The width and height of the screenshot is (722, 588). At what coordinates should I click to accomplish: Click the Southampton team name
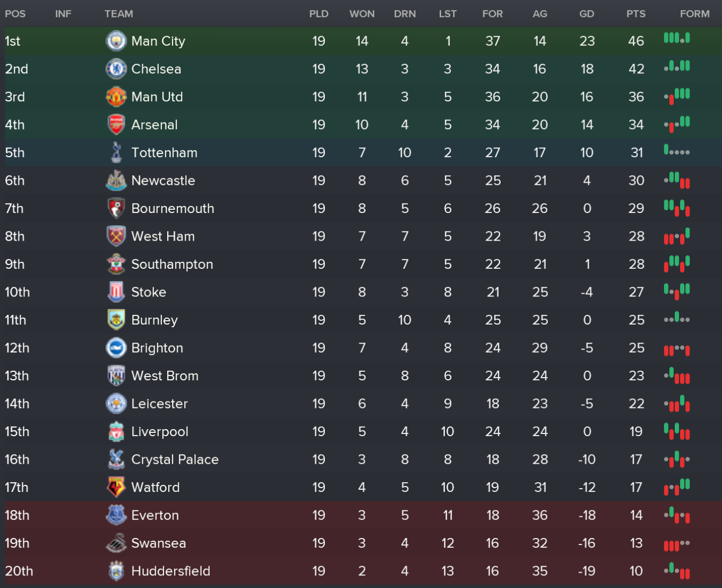(x=172, y=265)
